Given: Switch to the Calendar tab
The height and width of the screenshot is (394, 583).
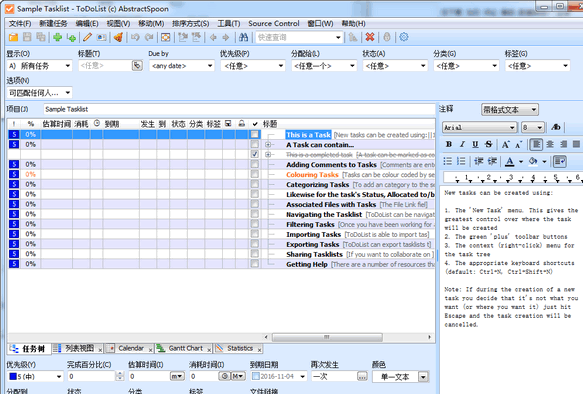Looking at the screenshot, I should (x=129, y=348).
